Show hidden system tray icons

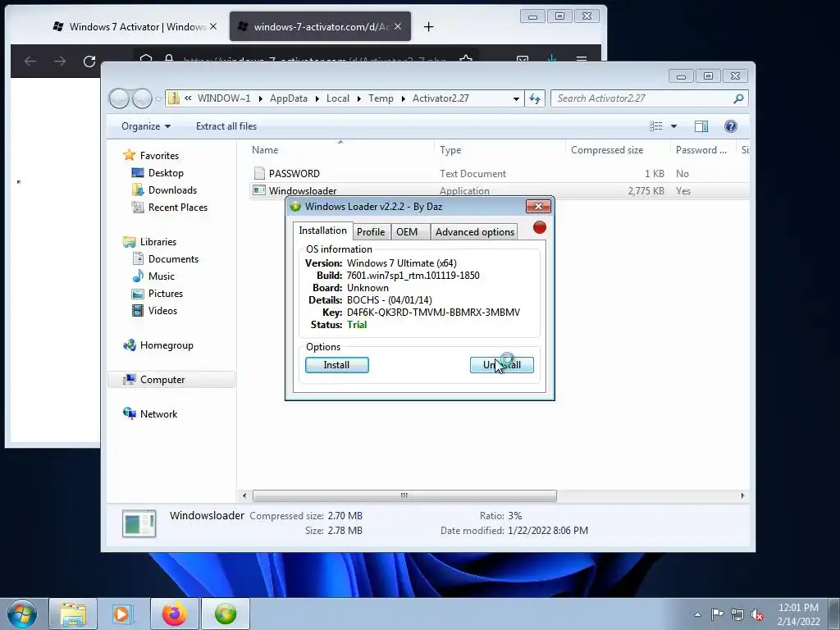tap(697, 614)
